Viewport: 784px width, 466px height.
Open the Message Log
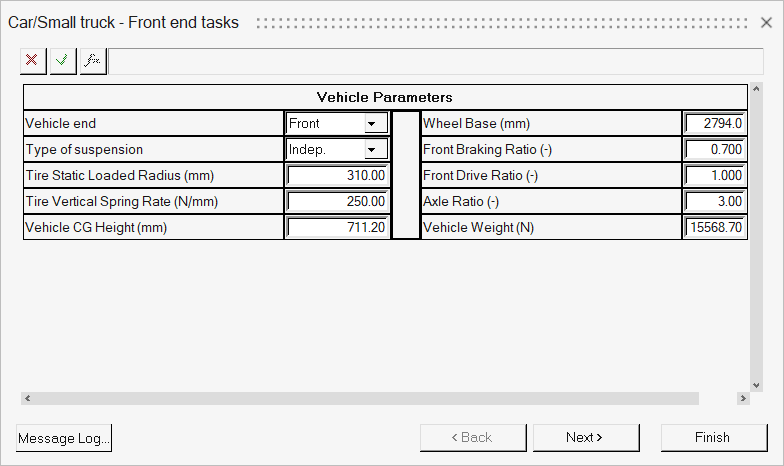pos(64,438)
